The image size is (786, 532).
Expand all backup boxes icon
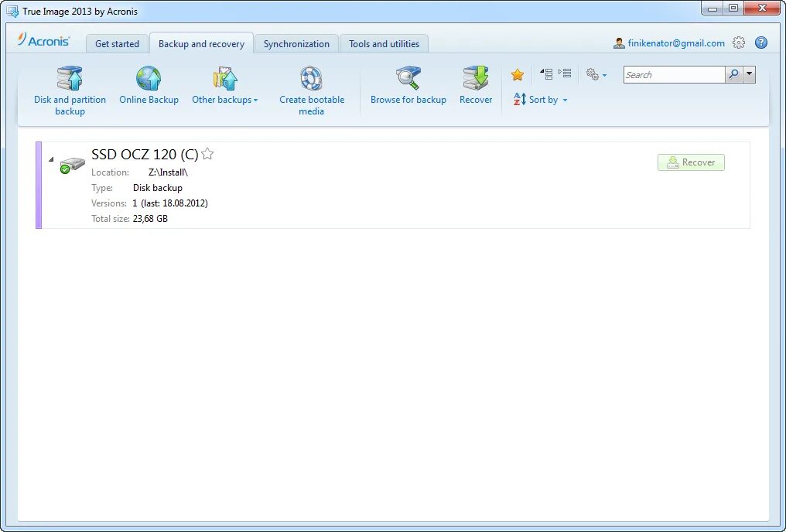[565, 73]
